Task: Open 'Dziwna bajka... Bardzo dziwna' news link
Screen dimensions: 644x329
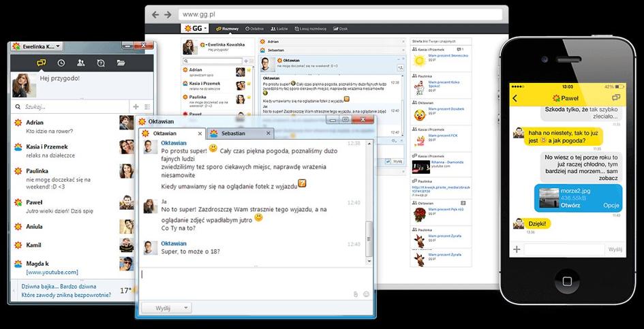Action: [x=59, y=287]
